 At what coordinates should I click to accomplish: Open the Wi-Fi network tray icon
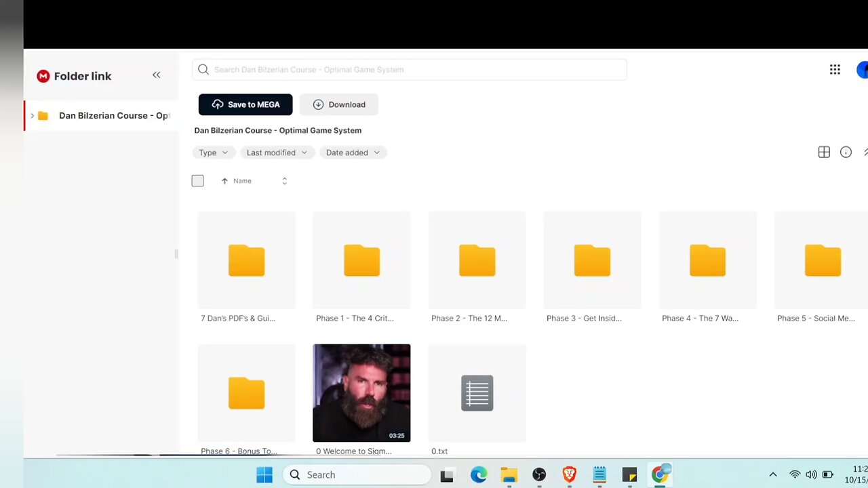pos(795,474)
